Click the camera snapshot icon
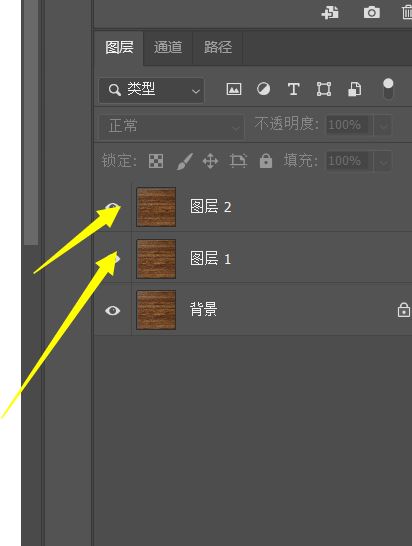Image resolution: width=412 pixels, height=546 pixels. point(372,13)
